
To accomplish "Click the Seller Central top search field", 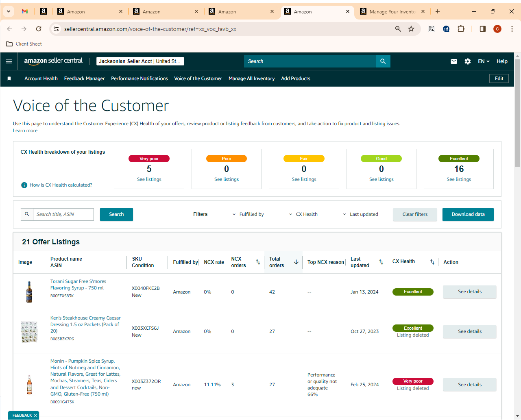I will [310, 61].
